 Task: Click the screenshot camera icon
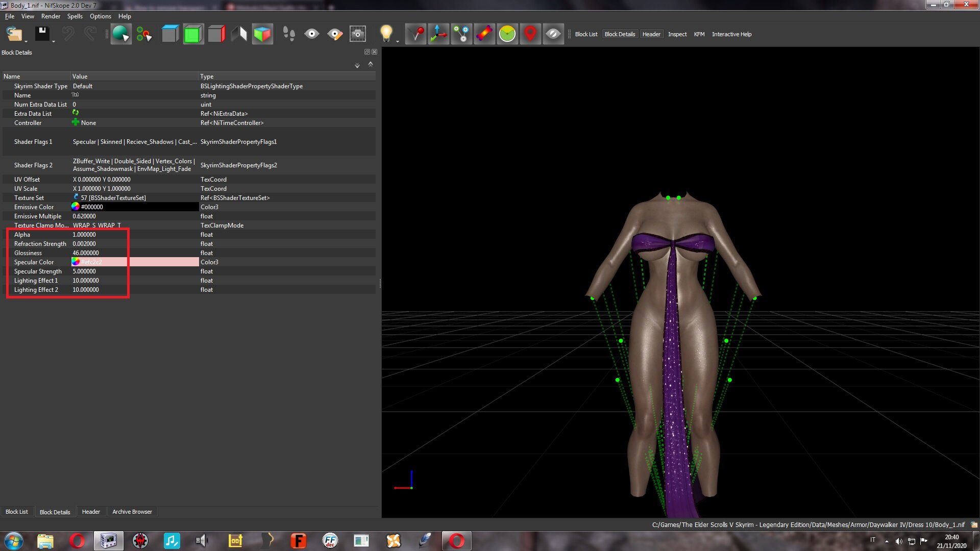[x=358, y=34]
